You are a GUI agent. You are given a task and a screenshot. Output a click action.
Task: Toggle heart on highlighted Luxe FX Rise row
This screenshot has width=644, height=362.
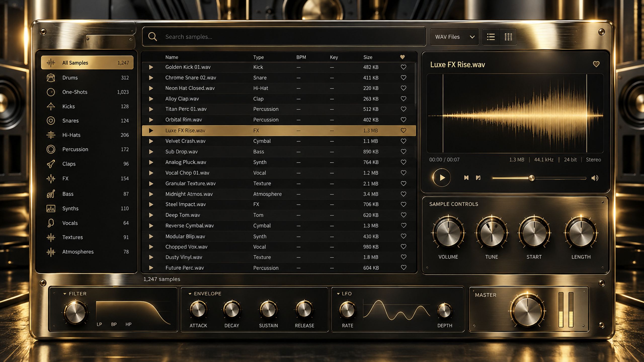[x=403, y=130]
